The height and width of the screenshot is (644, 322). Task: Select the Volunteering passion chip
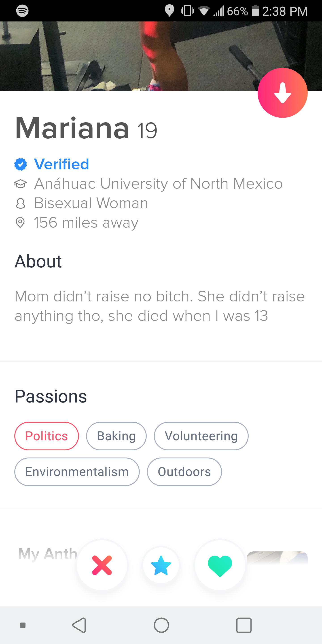pyautogui.click(x=201, y=436)
